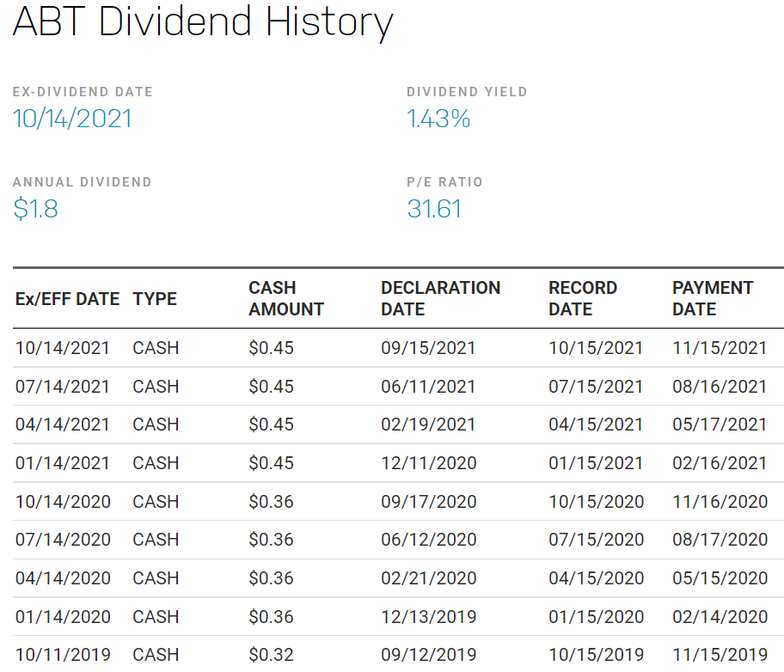The height and width of the screenshot is (672, 784).
Task: Click the ANNUAL DIVIDEND label
Action: (x=82, y=182)
